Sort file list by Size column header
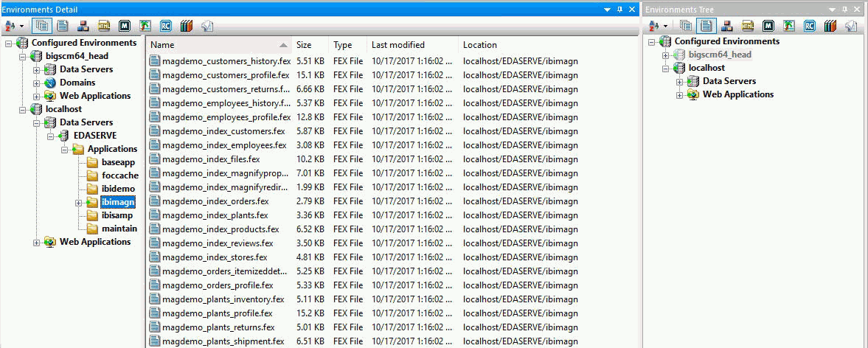Image resolution: width=868 pixels, height=348 pixels. coord(304,45)
